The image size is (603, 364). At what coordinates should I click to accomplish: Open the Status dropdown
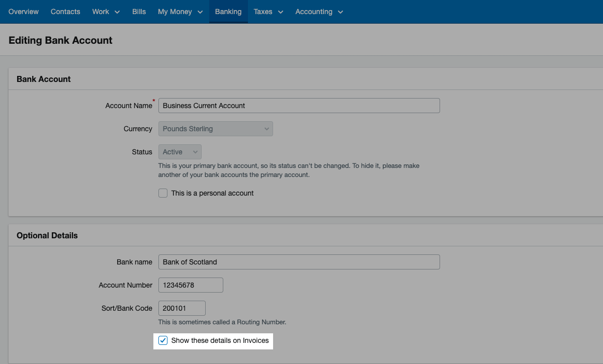point(180,152)
